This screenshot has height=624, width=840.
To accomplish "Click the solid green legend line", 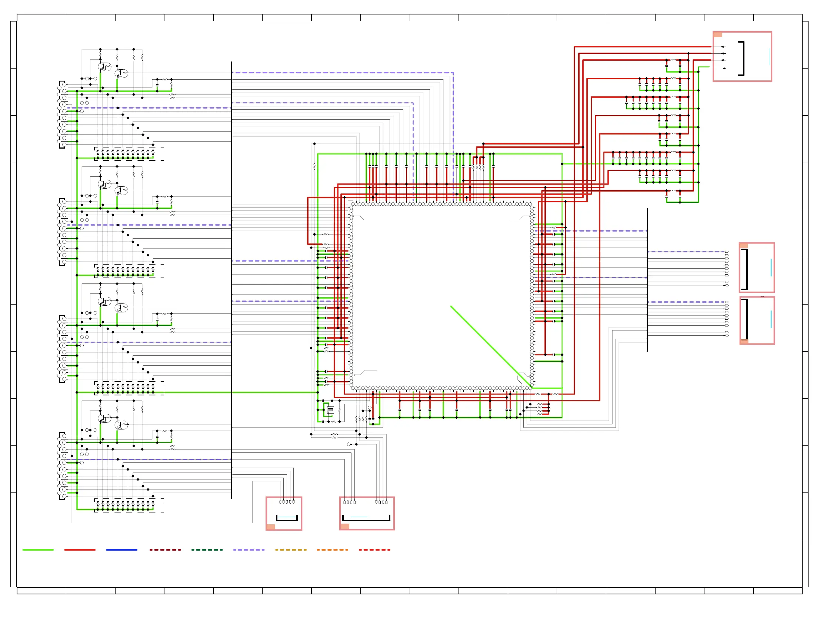I will tap(38, 550).
